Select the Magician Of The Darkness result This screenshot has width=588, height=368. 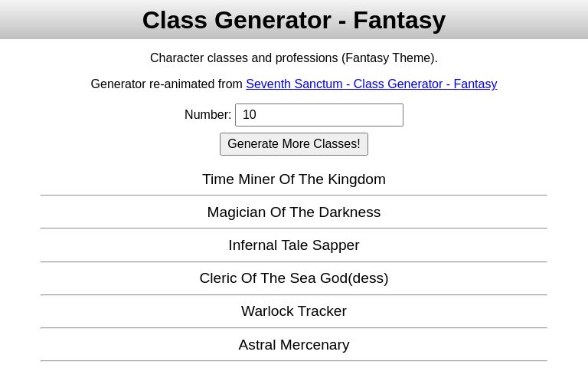(x=294, y=212)
